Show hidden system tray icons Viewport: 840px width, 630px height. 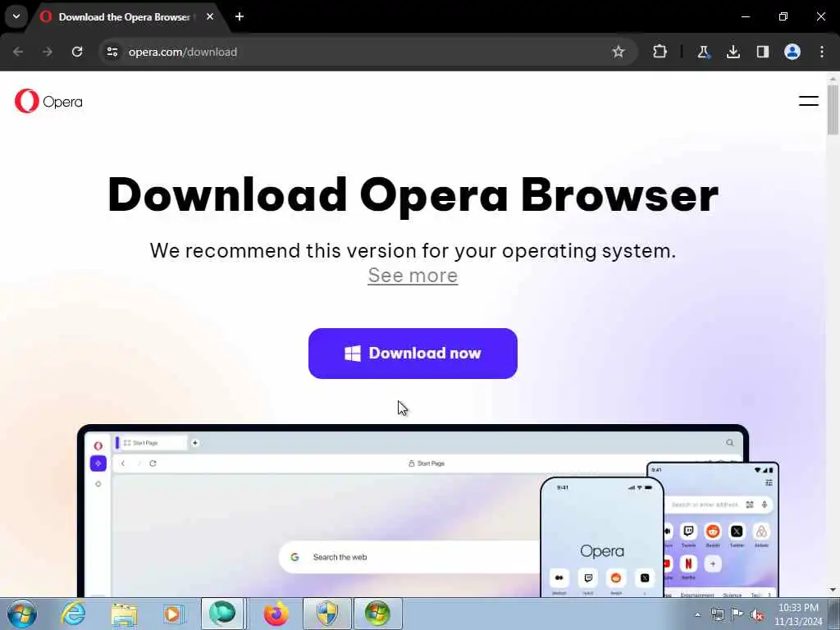tap(697, 614)
